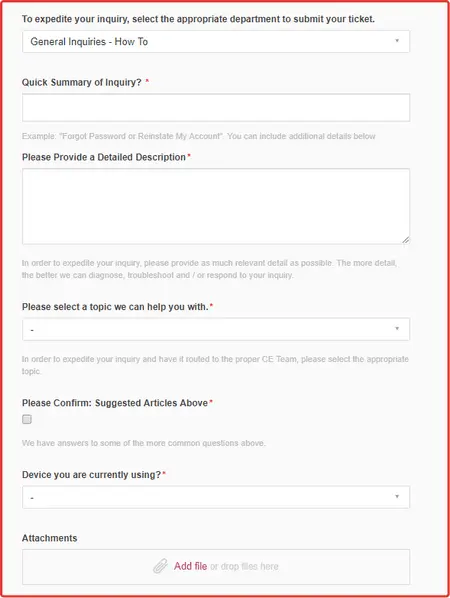Focus the Quick Summary of Inquiry field

click(x=216, y=108)
